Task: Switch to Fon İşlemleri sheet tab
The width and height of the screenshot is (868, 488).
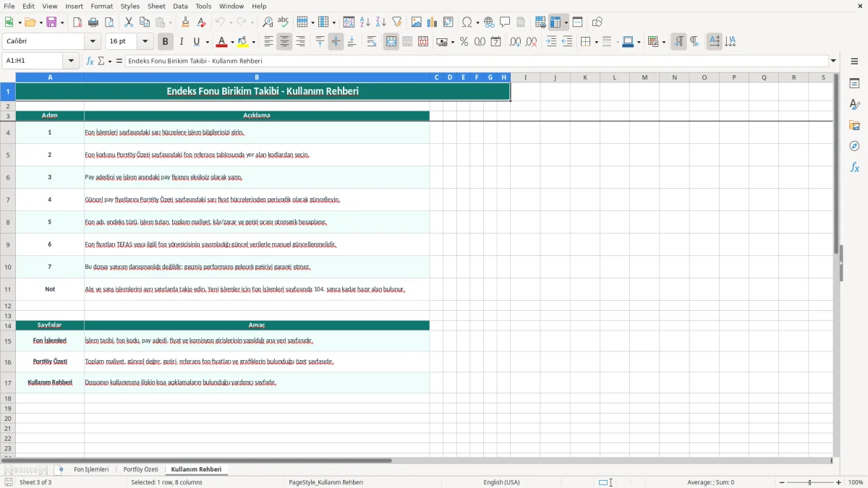Action: [91, 470]
